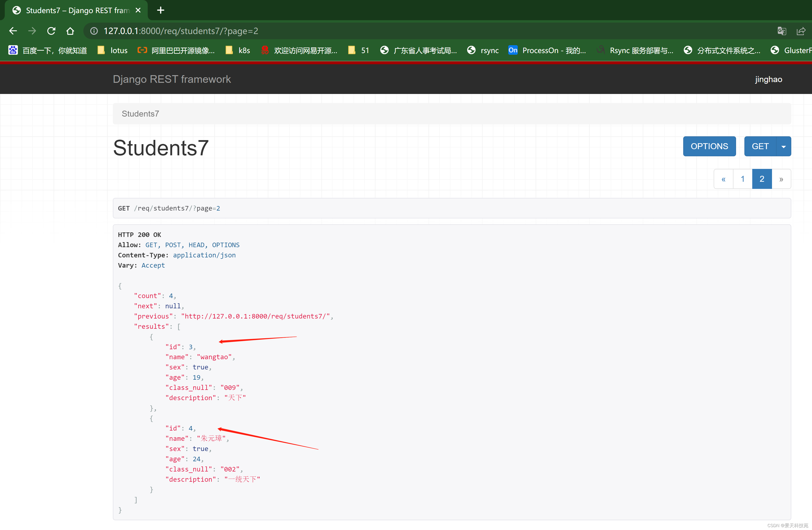Viewport: 812px width, 530px height.
Task: View site information icon in address bar
Action: click(94, 31)
